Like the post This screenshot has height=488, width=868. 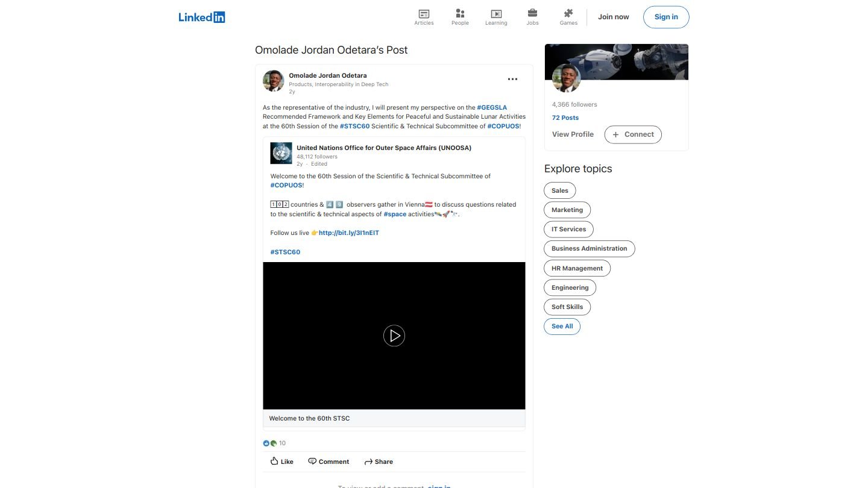coord(281,461)
